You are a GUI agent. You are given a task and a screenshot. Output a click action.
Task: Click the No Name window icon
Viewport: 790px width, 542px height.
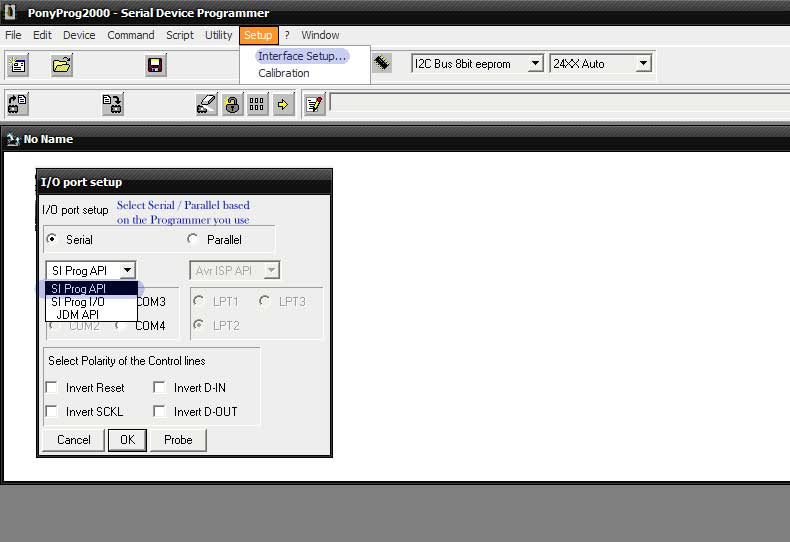click(x=13, y=140)
